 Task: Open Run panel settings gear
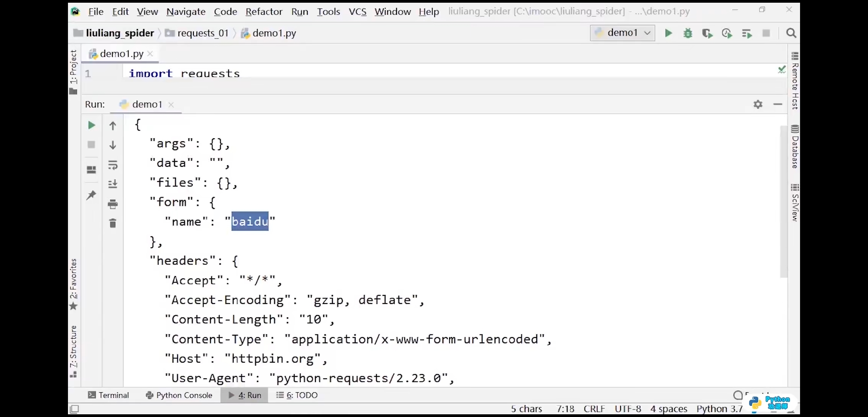758,104
